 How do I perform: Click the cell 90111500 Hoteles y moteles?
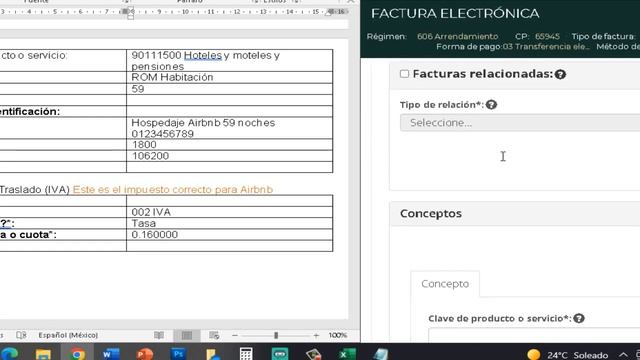[x=230, y=60]
